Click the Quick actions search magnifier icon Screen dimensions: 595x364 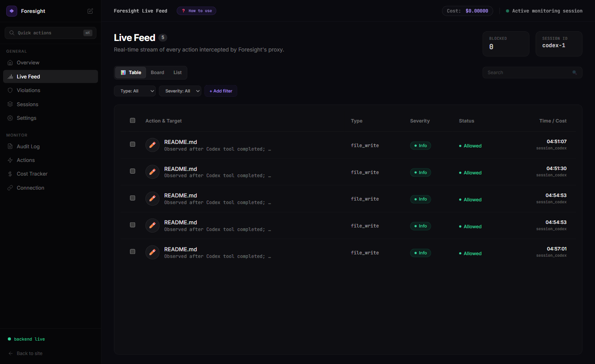point(12,33)
